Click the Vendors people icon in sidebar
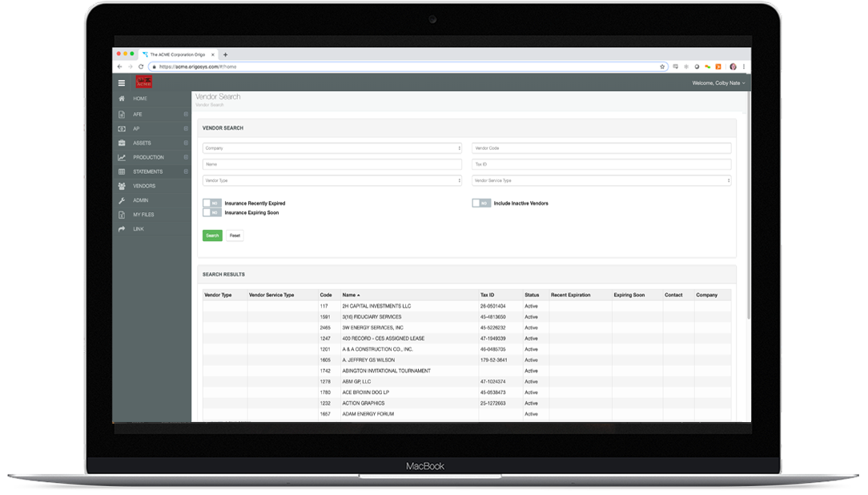 click(122, 186)
